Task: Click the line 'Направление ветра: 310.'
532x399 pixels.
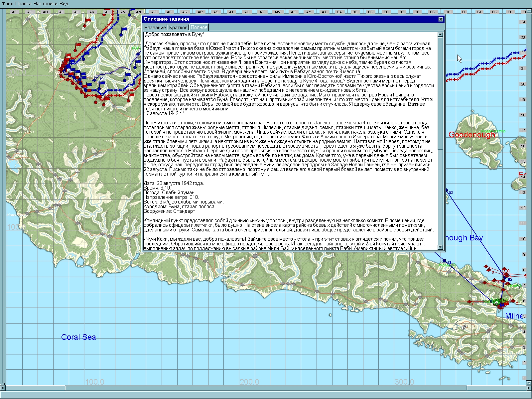Action: click(171, 197)
